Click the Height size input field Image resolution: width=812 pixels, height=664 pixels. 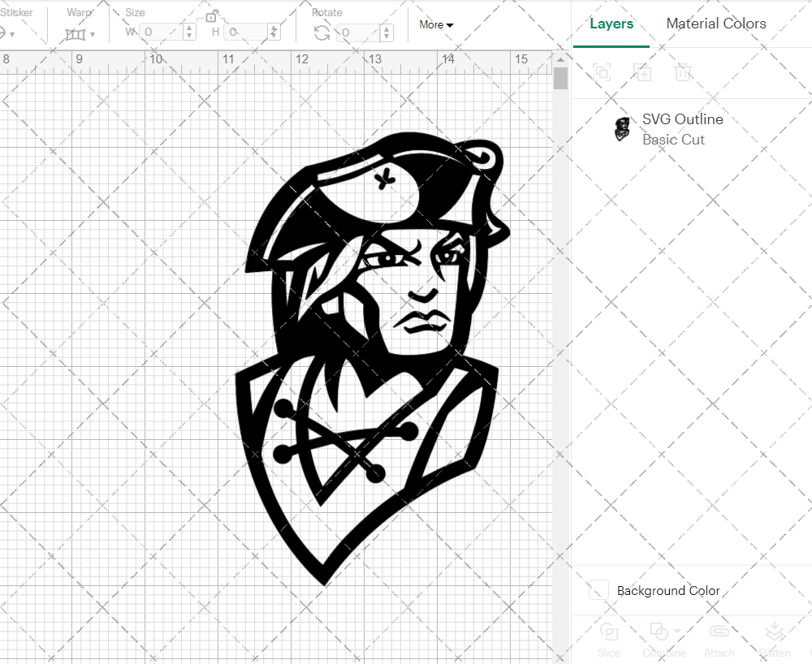click(x=247, y=32)
